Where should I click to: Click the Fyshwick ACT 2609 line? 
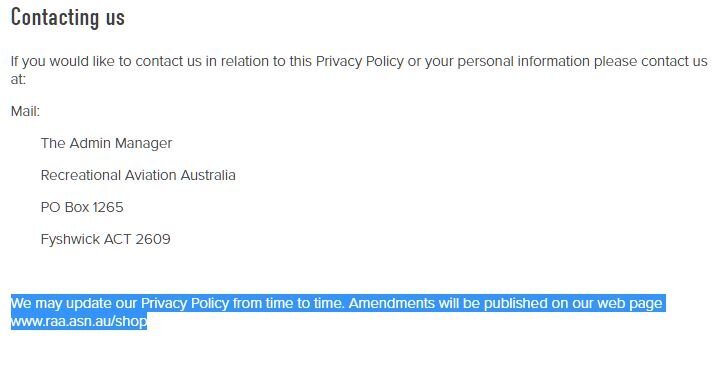106,239
